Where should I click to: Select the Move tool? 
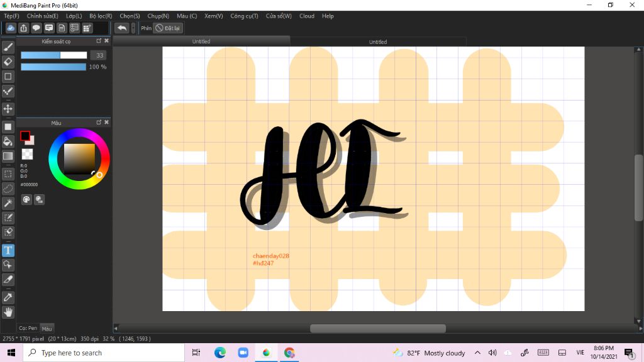coord(8,109)
